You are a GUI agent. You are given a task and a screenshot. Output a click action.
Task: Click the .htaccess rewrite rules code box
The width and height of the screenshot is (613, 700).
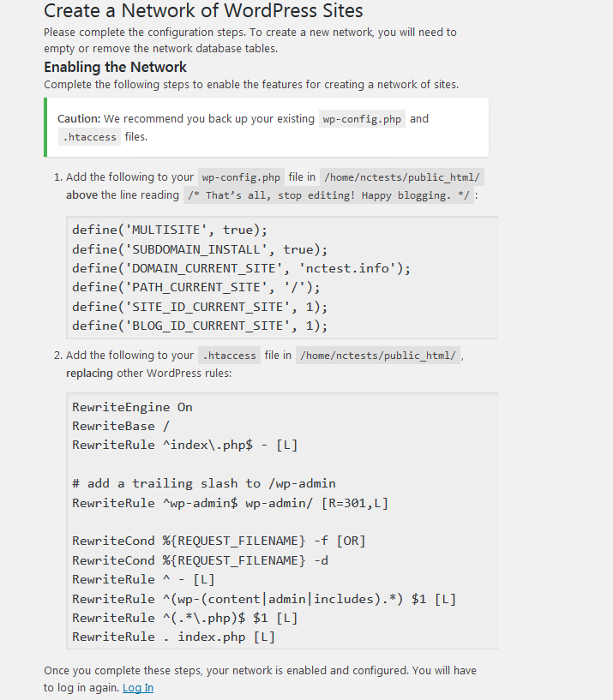click(282, 521)
